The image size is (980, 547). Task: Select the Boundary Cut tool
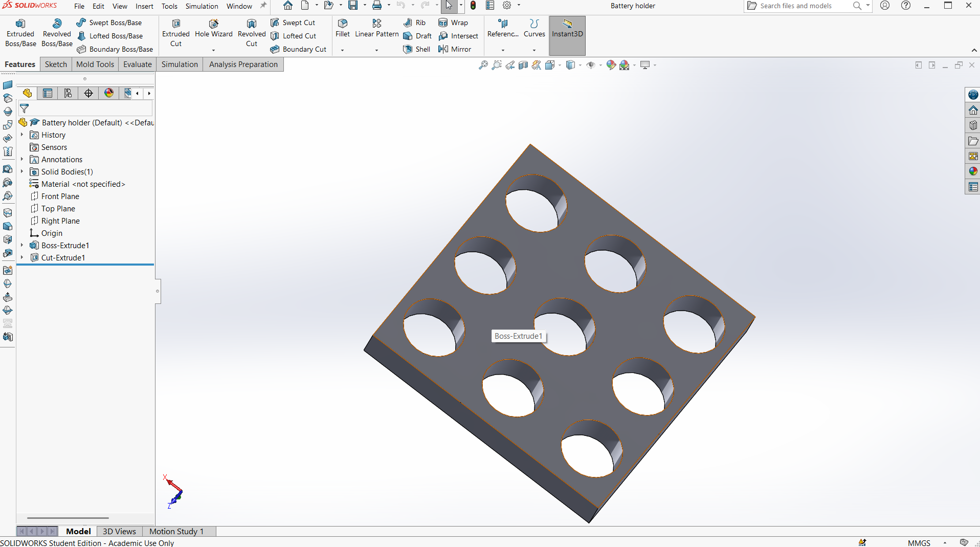pos(298,49)
